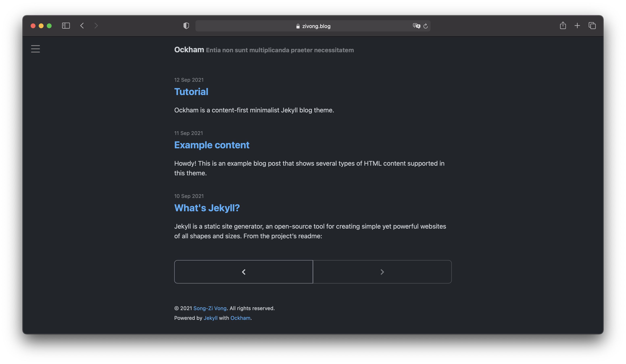Click the browser forward arrow
Image resolution: width=626 pixels, height=364 pixels.
(x=96, y=26)
